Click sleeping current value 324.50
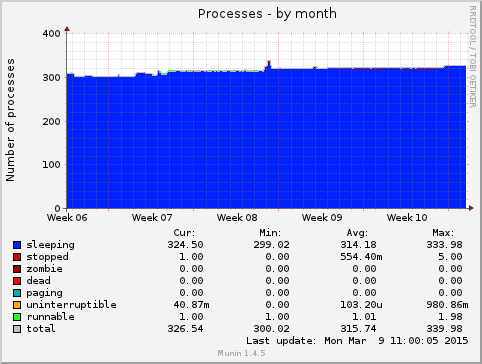482x364 pixels. [185, 245]
